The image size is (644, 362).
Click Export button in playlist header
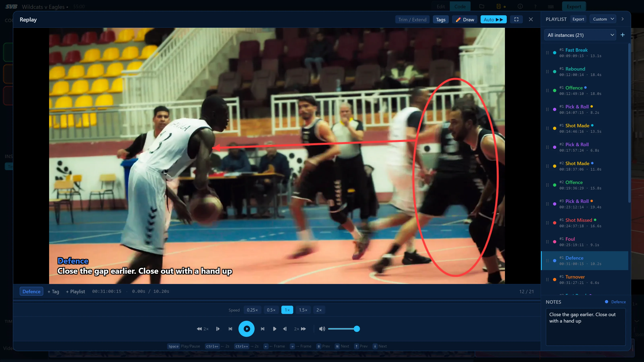[x=578, y=19]
